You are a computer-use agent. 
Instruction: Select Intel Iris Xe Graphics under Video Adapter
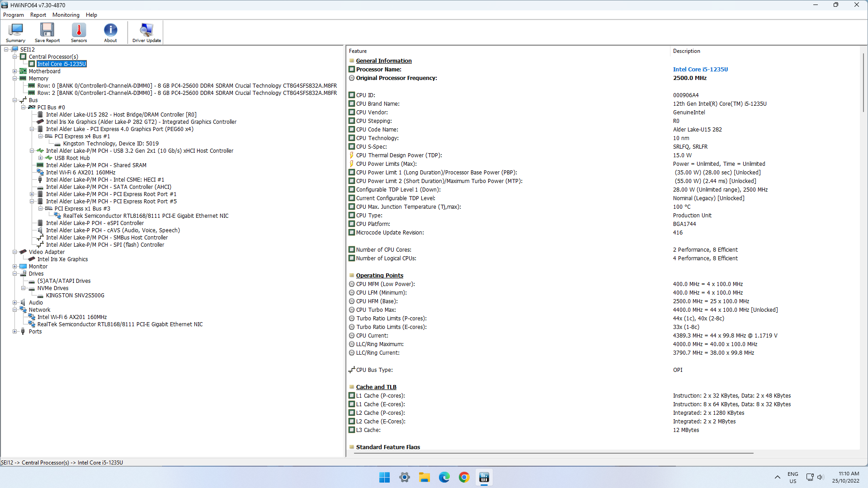[x=62, y=259]
